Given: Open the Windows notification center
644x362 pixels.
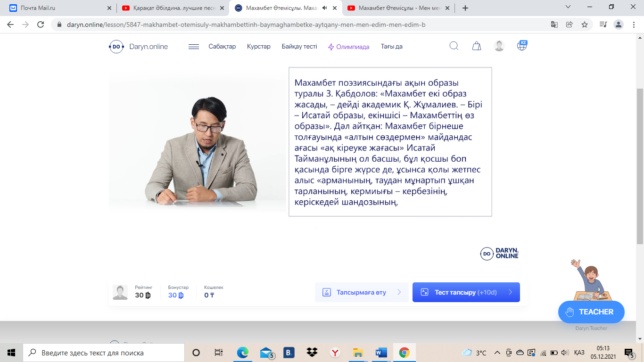Looking at the screenshot, I should point(630,353).
